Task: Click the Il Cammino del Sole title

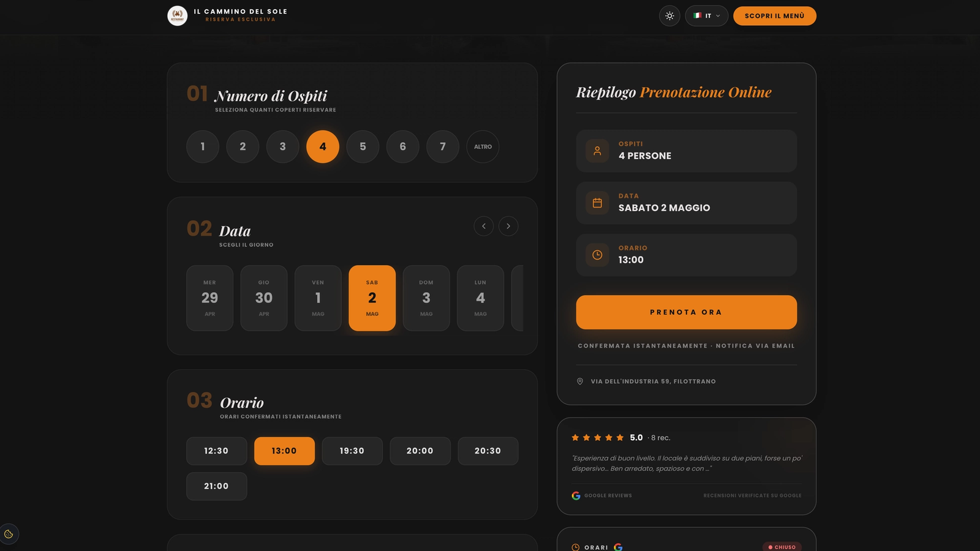Action: [241, 12]
